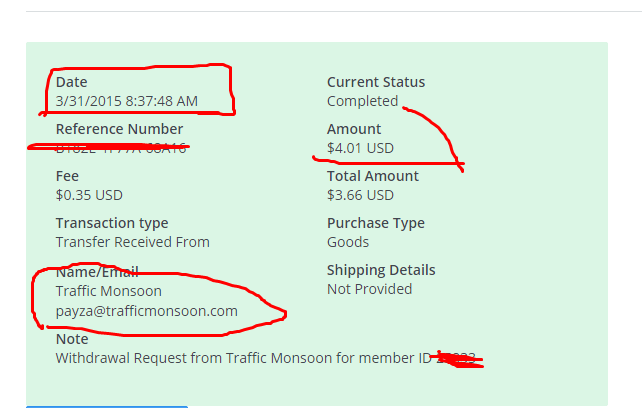Click the Transfer Received From text
Viewport: 642px width, 408px height.
pos(132,242)
